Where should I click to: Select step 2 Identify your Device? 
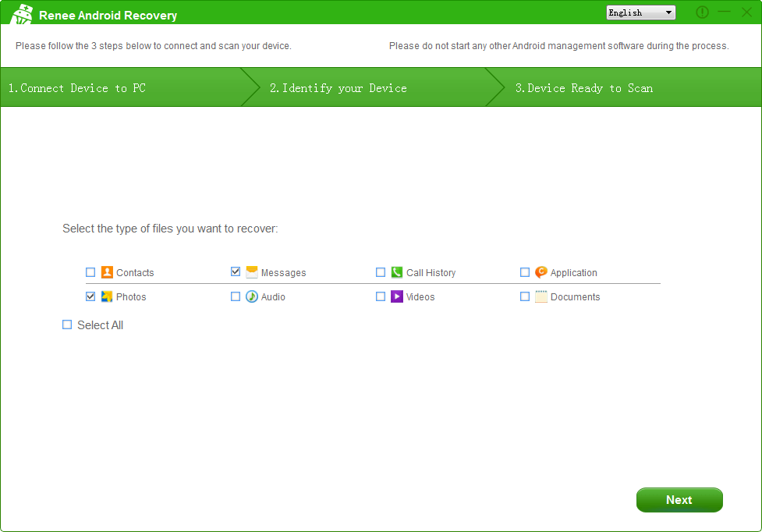point(338,88)
